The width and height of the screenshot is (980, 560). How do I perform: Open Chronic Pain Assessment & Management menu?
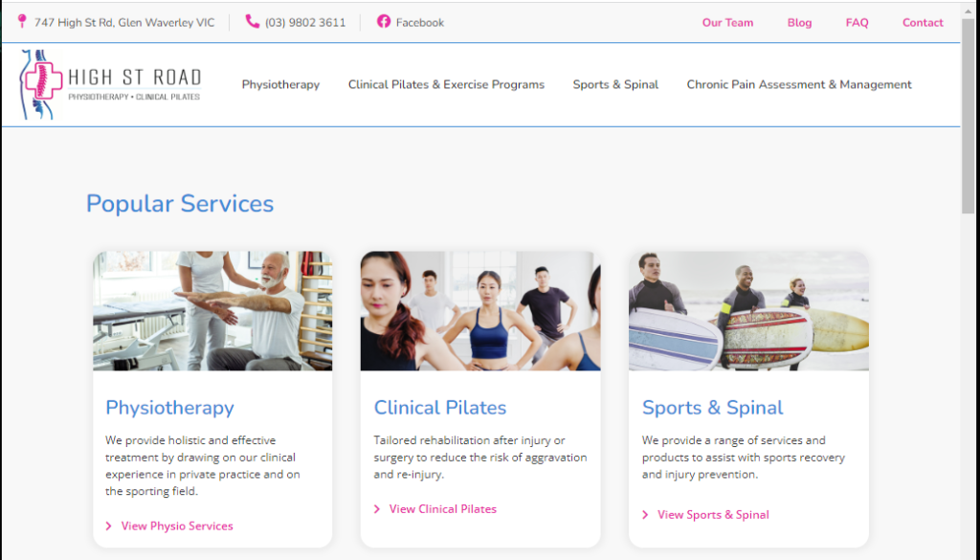click(x=799, y=84)
